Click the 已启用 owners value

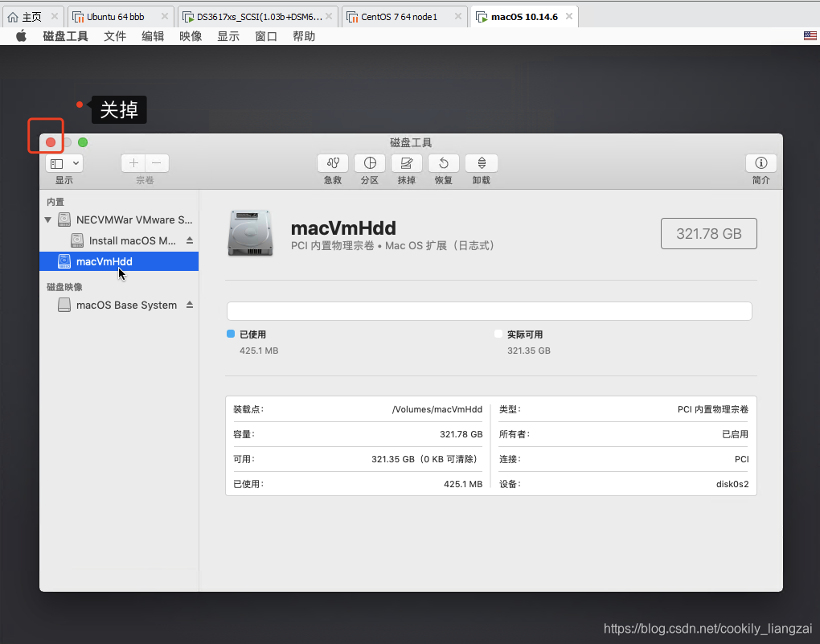(736, 434)
